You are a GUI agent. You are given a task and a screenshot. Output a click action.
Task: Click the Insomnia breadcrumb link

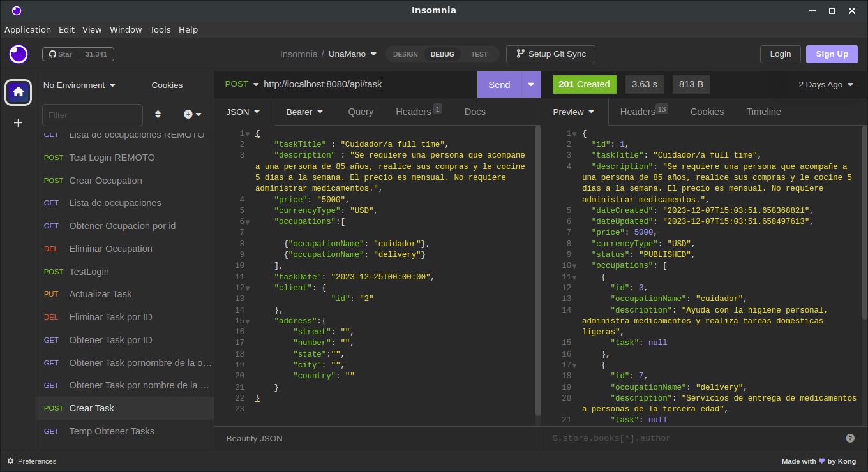(299, 54)
